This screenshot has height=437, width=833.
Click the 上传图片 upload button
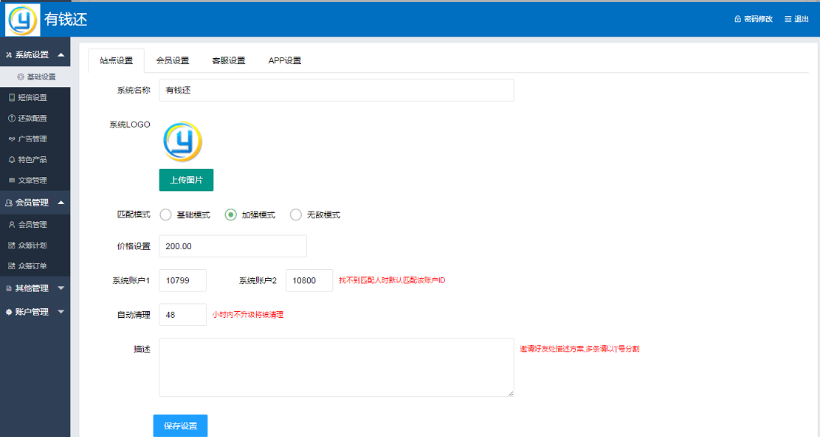point(186,181)
